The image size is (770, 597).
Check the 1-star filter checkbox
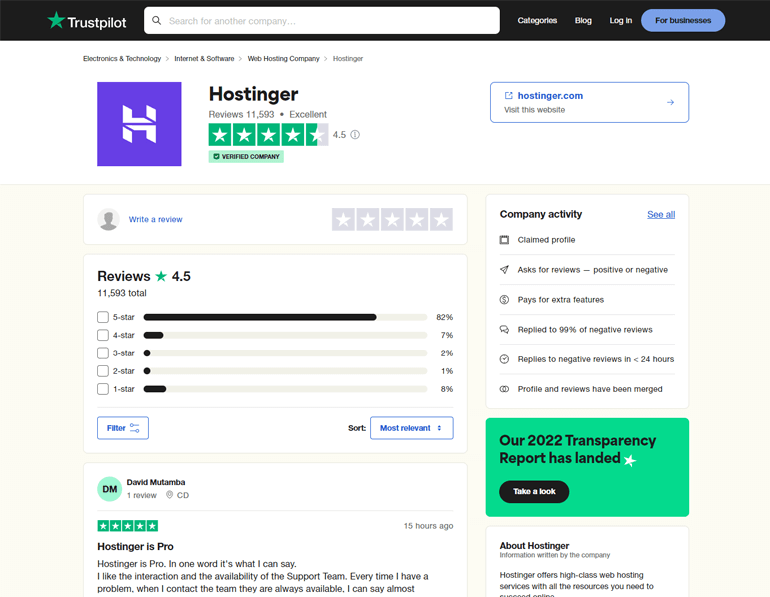103,389
